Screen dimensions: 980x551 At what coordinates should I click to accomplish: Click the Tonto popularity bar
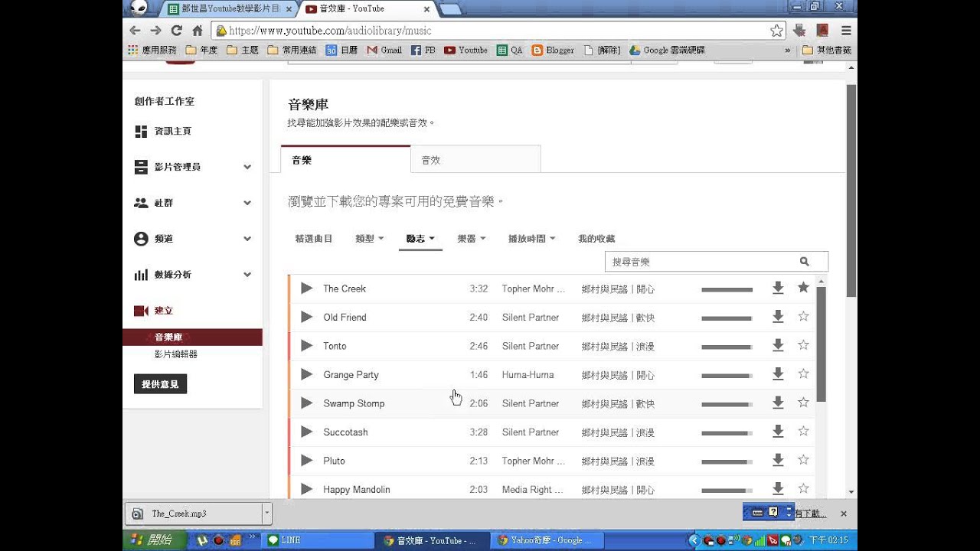click(727, 347)
